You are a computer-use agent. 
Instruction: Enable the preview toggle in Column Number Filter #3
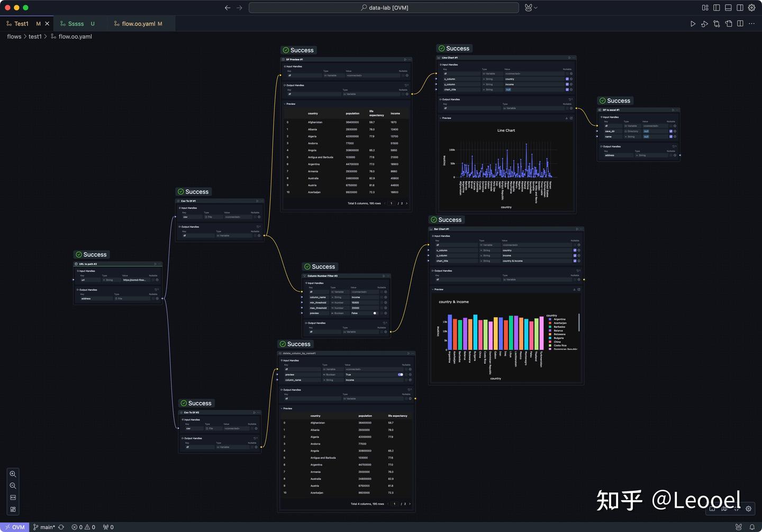click(x=375, y=313)
